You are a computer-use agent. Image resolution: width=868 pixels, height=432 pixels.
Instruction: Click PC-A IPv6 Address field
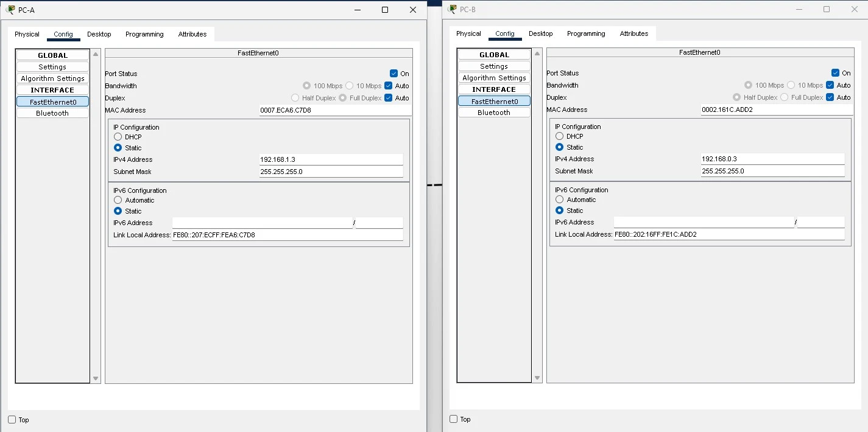263,223
